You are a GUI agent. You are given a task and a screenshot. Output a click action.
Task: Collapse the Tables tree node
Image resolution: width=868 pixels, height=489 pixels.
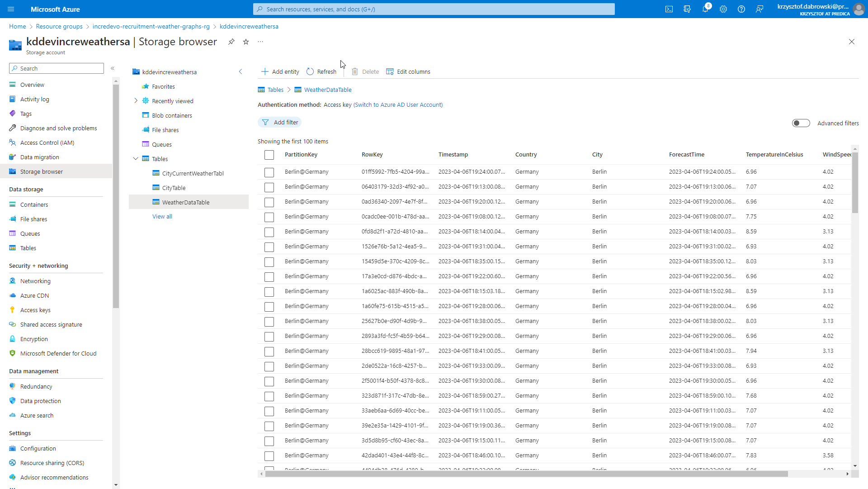click(136, 159)
